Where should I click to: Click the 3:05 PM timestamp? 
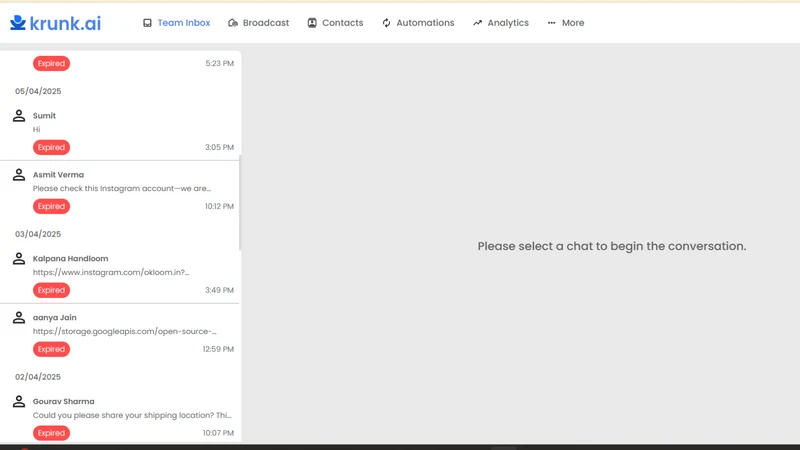219,147
